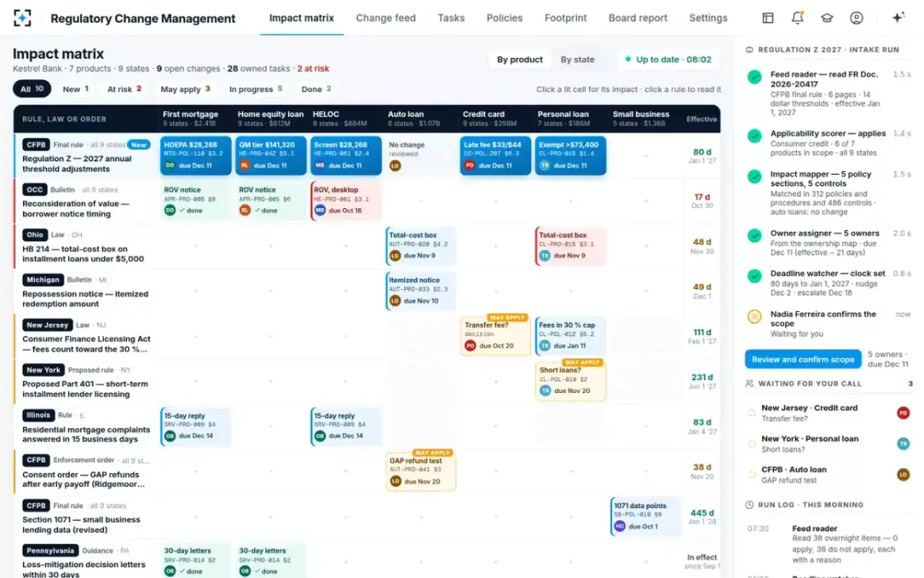
Task: Open the Policies tab
Action: click(504, 18)
